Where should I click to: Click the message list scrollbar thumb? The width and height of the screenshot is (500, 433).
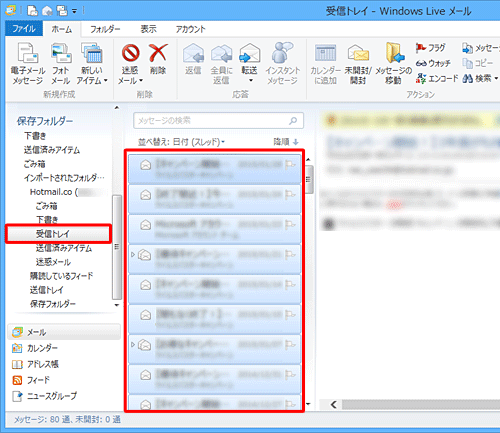pyautogui.click(x=309, y=179)
